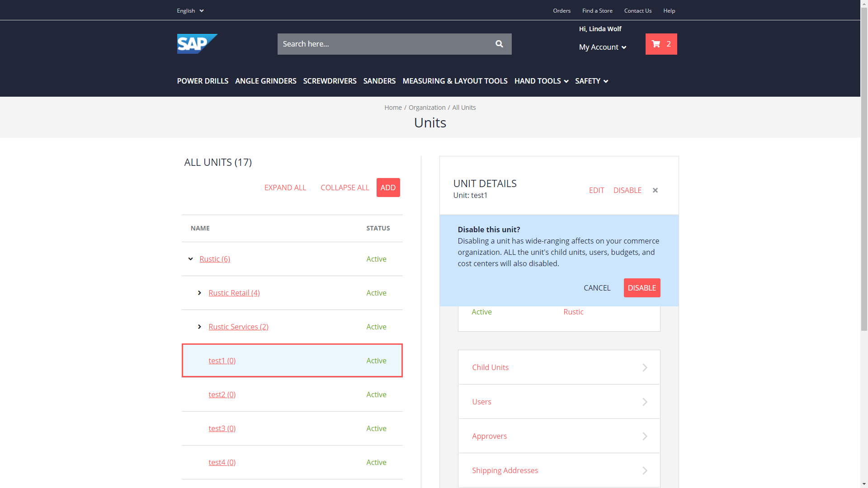This screenshot has height=488, width=868.
Task: Open the test2 unit link
Action: click(x=222, y=394)
